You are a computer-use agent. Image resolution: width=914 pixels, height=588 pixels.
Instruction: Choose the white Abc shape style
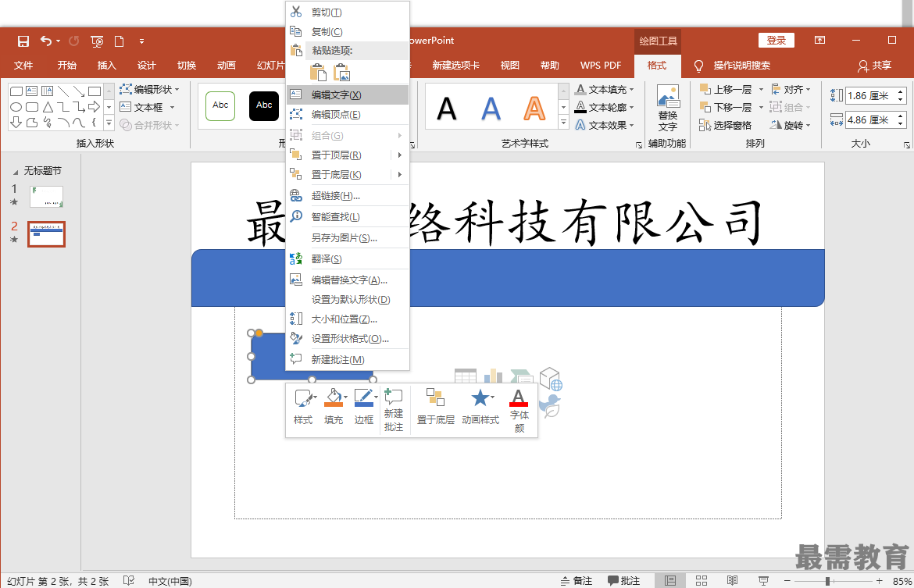220,105
